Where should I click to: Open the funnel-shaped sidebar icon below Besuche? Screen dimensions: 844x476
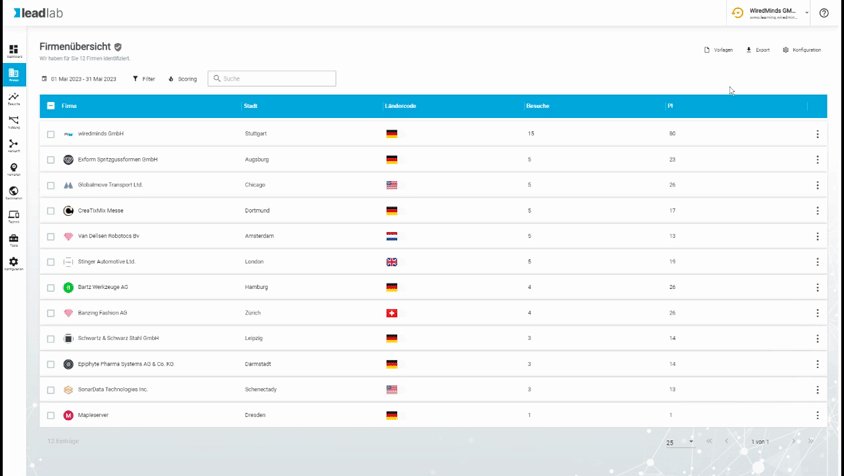click(14, 122)
